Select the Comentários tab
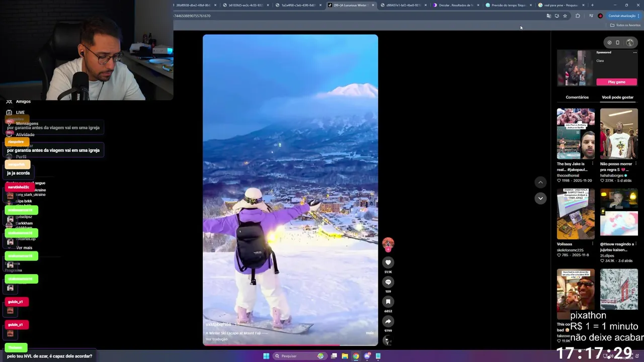This screenshot has height=362, width=644. [577, 97]
